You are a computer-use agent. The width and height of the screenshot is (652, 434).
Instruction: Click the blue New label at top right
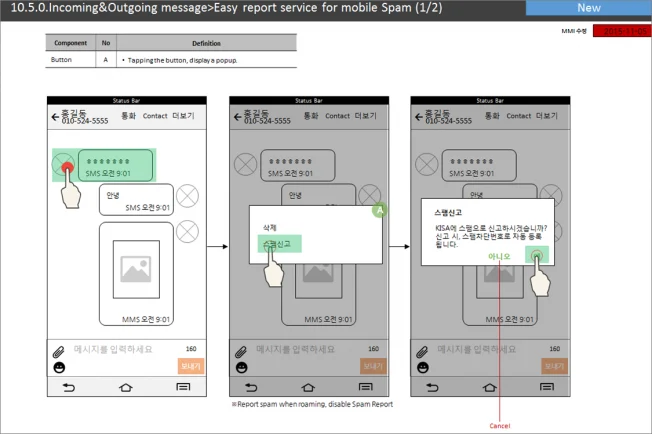tap(588, 8)
